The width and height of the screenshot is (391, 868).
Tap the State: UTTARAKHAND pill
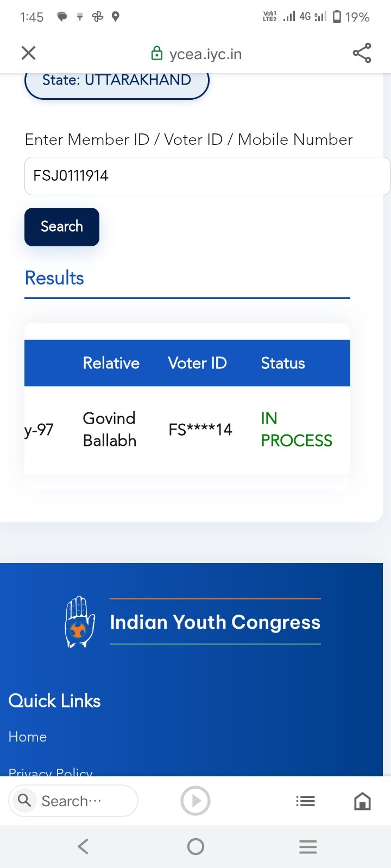coord(117,81)
